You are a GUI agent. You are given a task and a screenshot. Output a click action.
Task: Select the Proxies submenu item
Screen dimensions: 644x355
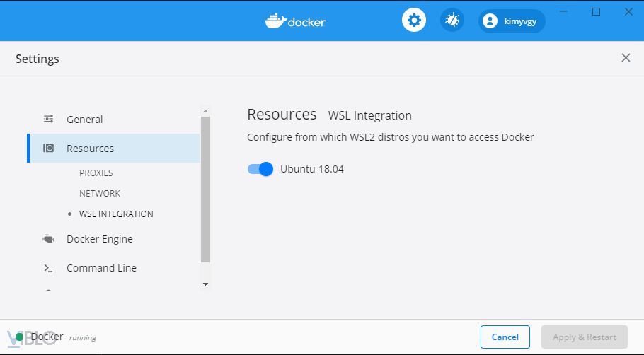[96, 173]
